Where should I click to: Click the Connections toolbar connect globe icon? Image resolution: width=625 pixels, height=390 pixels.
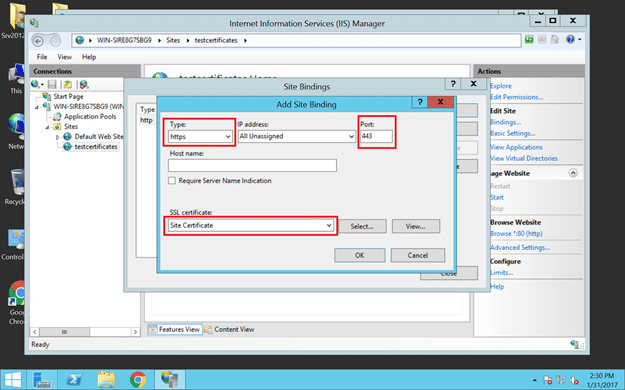[x=36, y=84]
